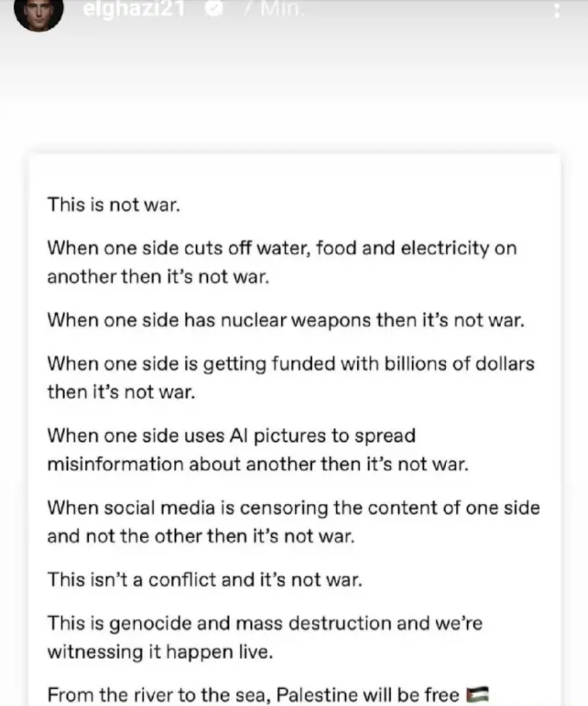Click the 'This is not war.' line

(x=114, y=205)
